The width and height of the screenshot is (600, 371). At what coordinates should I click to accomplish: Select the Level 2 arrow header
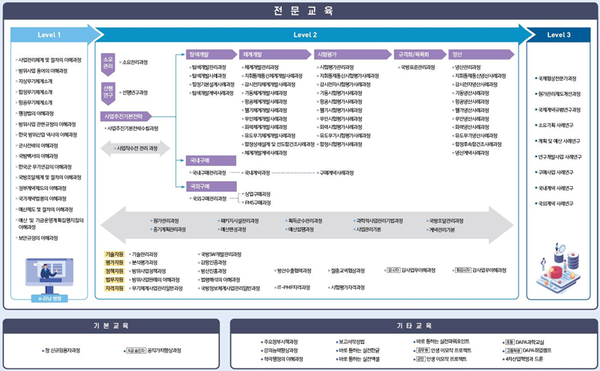(314, 35)
